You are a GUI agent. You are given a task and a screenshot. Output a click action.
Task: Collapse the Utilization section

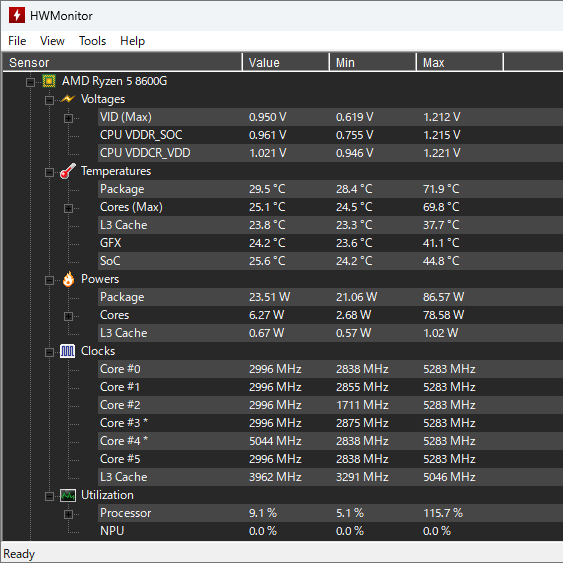coord(49,496)
